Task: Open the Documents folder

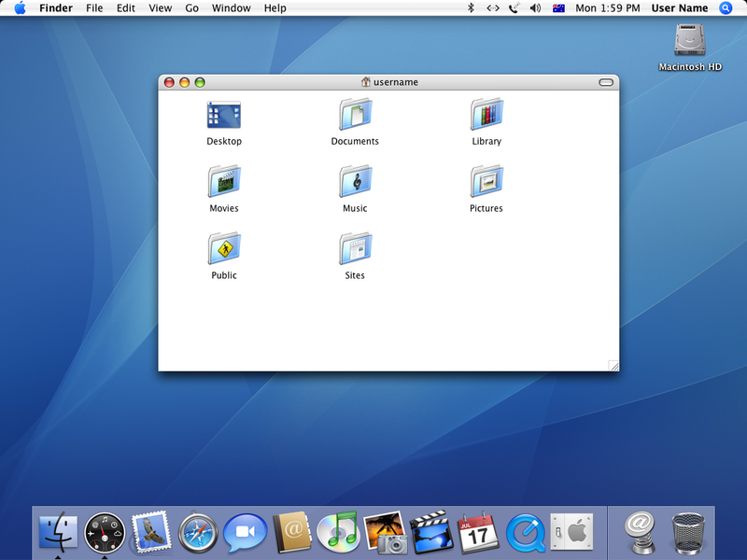Action: pyautogui.click(x=356, y=114)
